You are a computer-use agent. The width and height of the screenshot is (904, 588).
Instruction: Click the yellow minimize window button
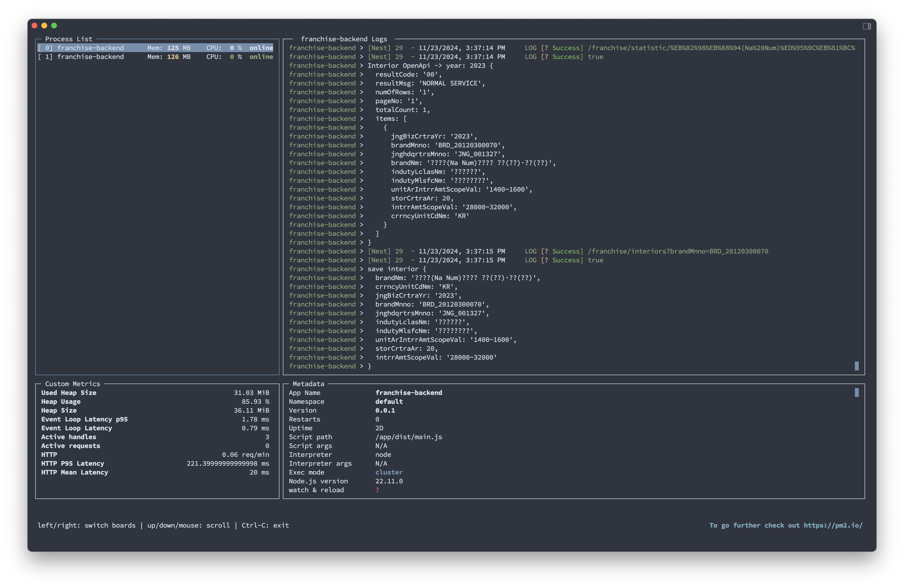pos(44,26)
